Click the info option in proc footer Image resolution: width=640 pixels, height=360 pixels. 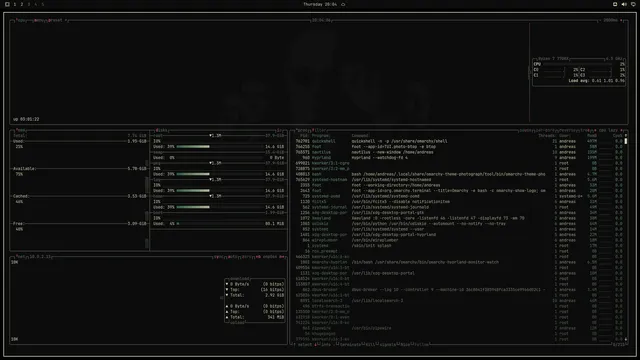pos(326,344)
